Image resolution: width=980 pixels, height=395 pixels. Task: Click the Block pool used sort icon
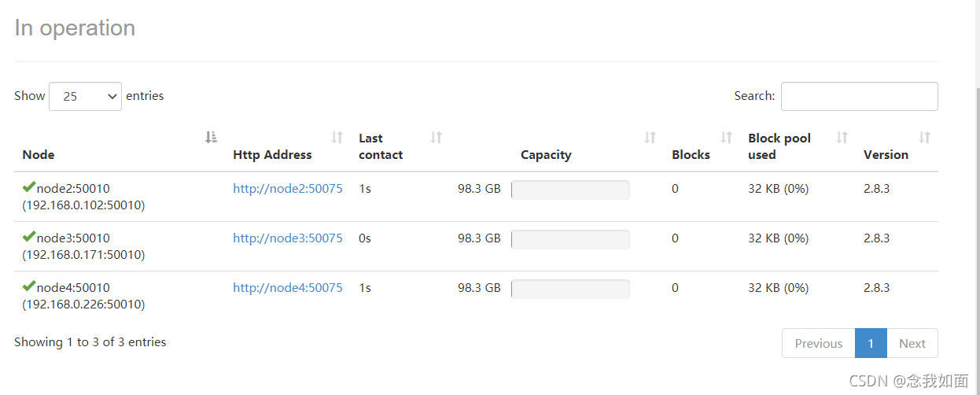(x=842, y=138)
